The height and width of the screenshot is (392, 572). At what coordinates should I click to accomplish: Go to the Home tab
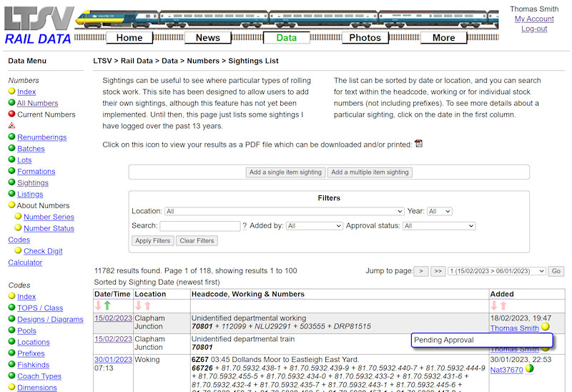(129, 38)
